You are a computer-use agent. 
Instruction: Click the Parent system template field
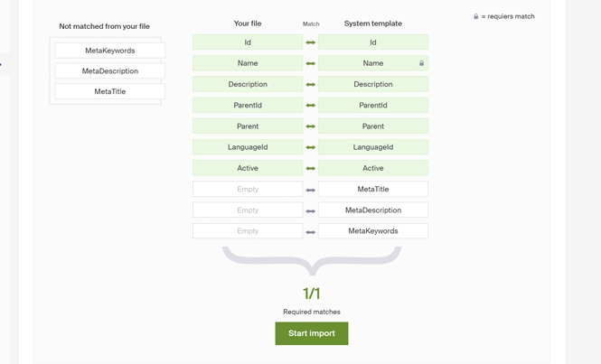372,126
